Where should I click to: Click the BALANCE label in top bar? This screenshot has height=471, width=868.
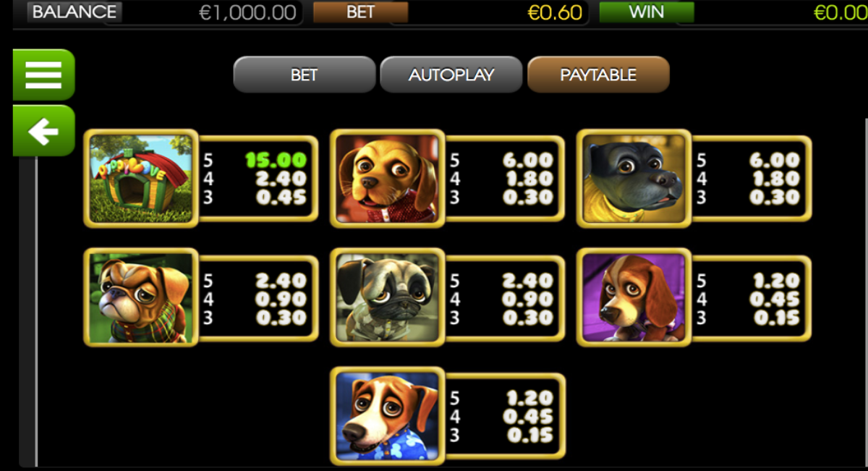point(75,12)
